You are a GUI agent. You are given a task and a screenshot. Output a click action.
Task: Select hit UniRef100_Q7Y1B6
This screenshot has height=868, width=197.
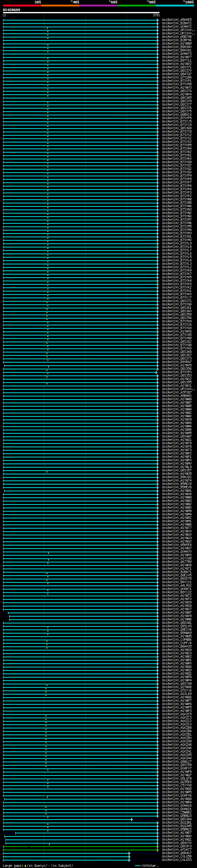coord(177,77)
